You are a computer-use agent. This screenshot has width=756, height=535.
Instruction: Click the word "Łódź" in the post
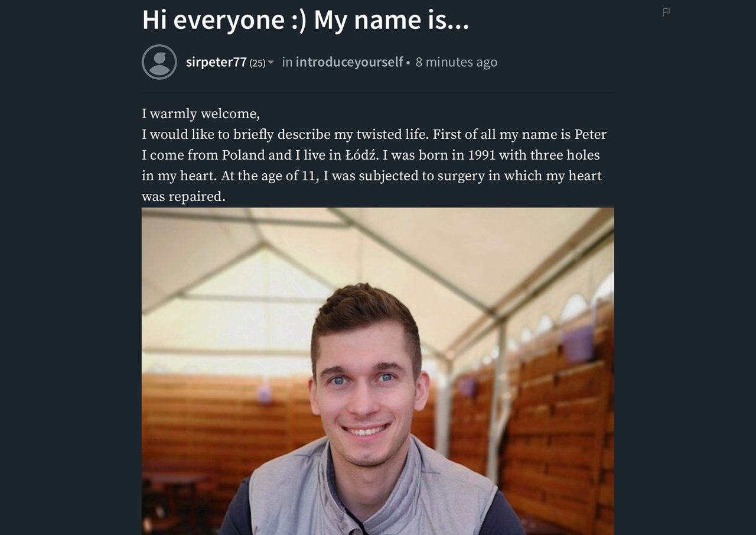pyautogui.click(x=361, y=155)
